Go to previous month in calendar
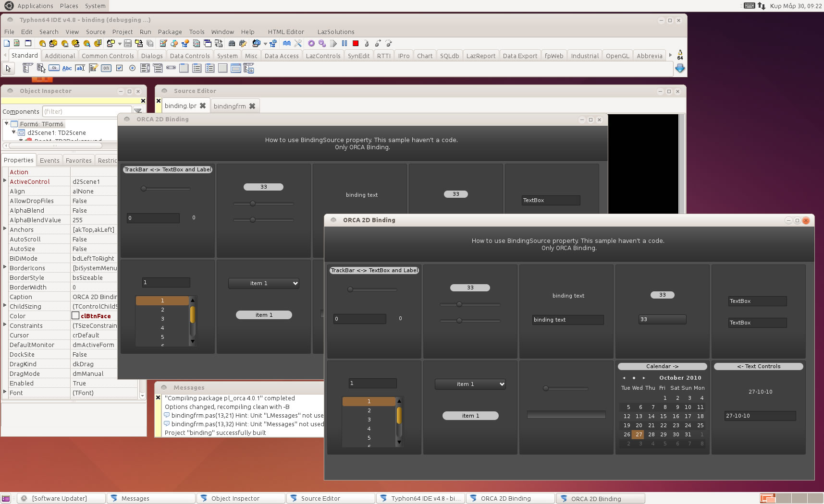The width and height of the screenshot is (824, 504). (624, 378)
